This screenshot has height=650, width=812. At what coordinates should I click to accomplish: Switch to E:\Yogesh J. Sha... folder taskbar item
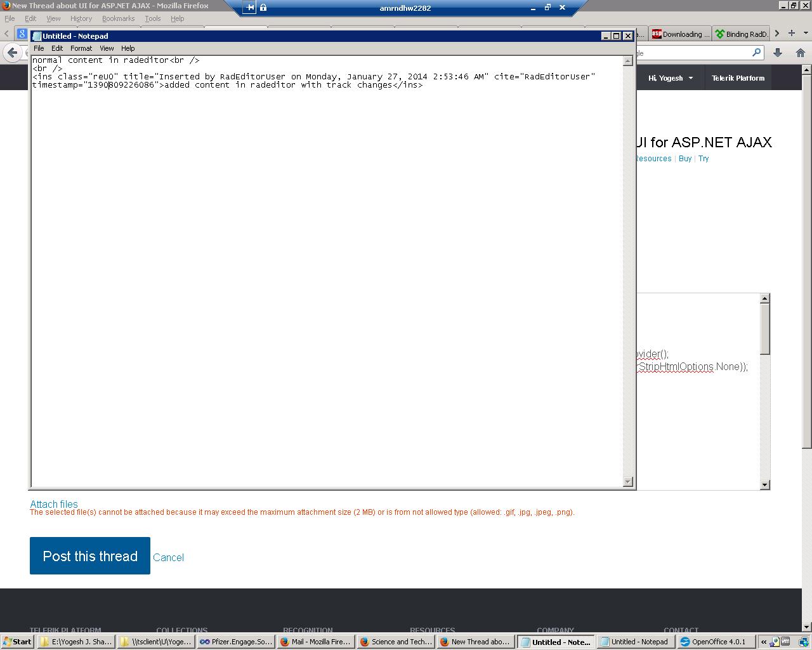coord(75,642)
